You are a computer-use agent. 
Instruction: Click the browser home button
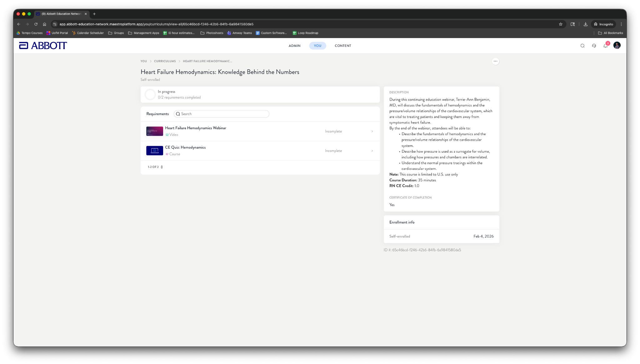click(44, 24)
